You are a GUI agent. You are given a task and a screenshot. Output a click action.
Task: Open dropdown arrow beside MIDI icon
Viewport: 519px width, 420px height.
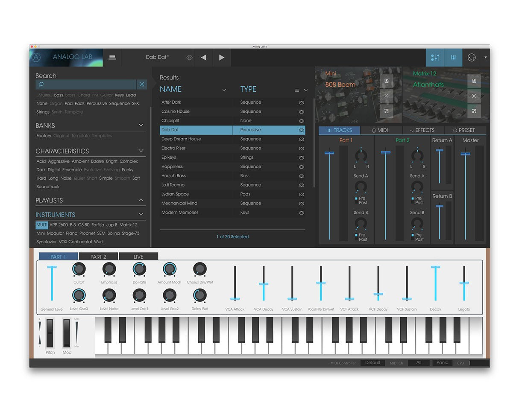485,57
